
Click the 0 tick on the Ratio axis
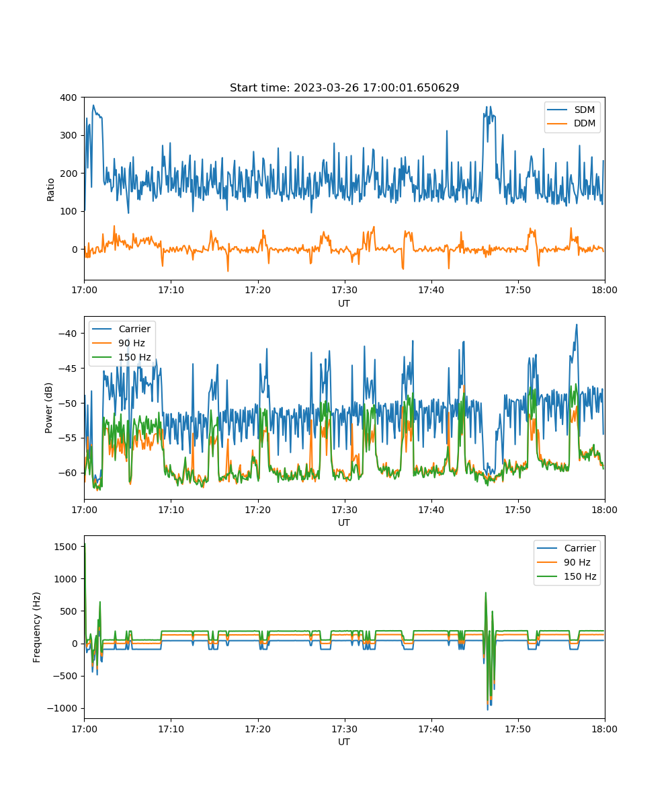click(75, 249)
